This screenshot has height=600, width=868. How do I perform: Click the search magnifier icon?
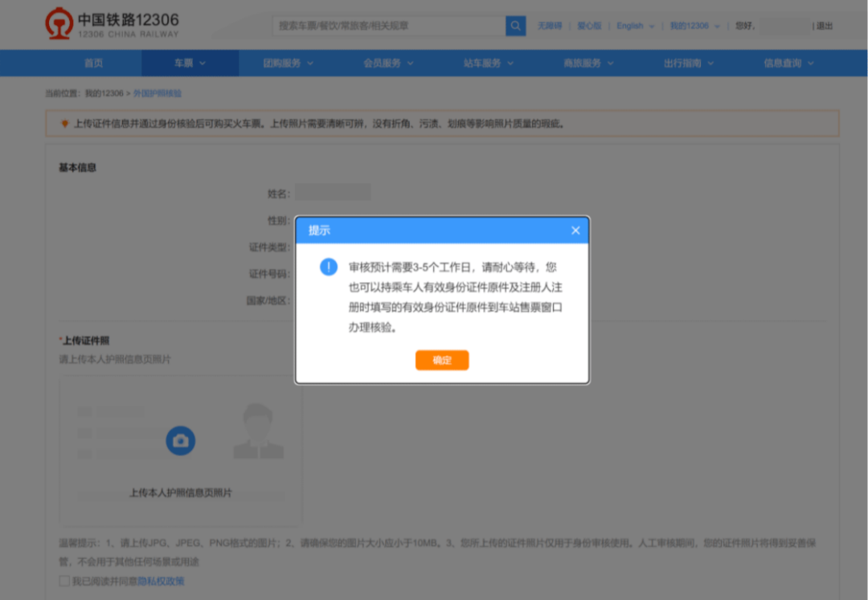click(515, 26)
